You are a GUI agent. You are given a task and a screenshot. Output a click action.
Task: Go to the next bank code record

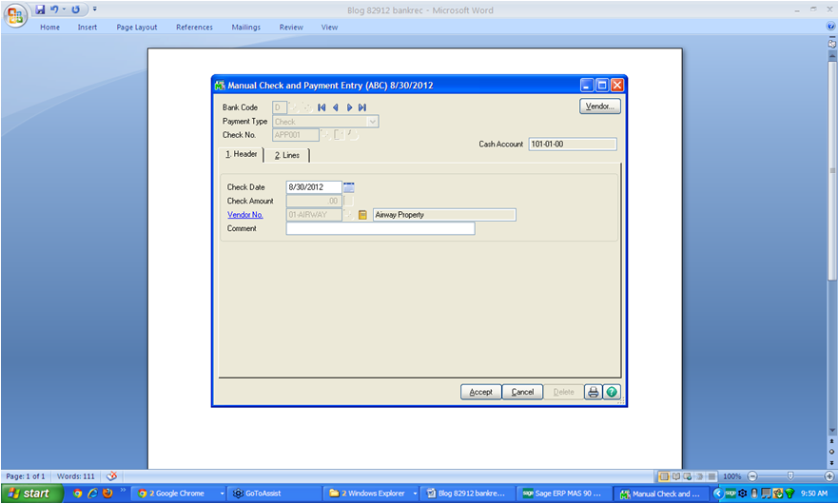click(x=349, y=107)
